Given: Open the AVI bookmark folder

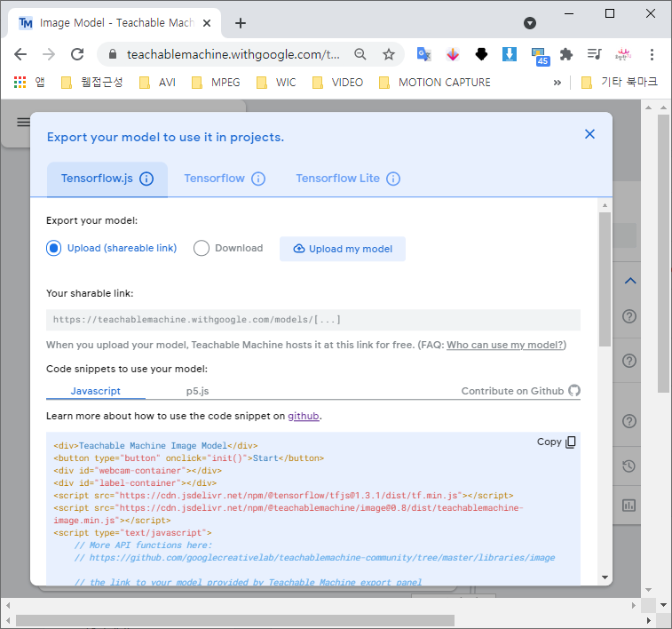Looking at the screenshot, I should click(158, 83).
